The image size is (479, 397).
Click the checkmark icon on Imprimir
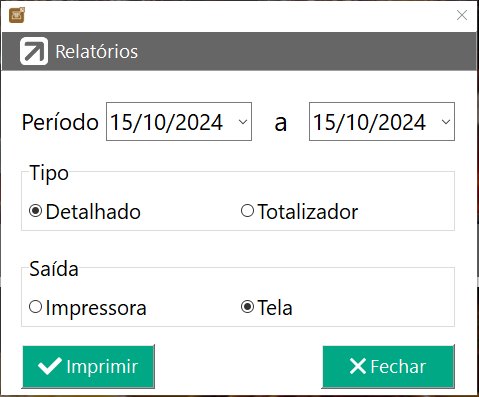pos(50,366)
